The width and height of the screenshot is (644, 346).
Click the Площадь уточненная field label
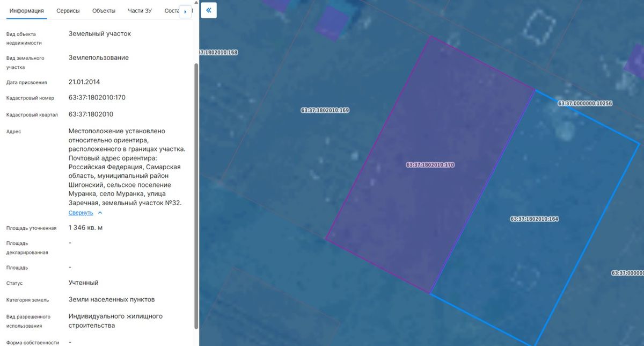[x=32, y=228]
